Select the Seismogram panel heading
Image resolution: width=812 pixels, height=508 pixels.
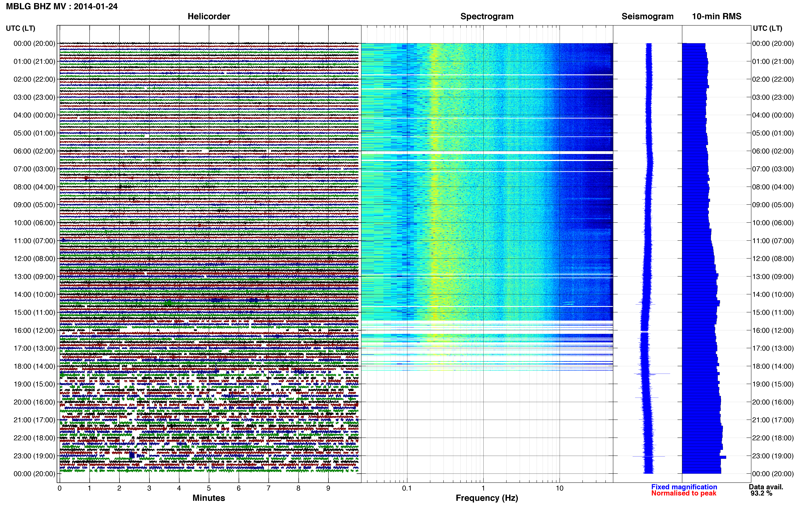[x=648, y=16]
